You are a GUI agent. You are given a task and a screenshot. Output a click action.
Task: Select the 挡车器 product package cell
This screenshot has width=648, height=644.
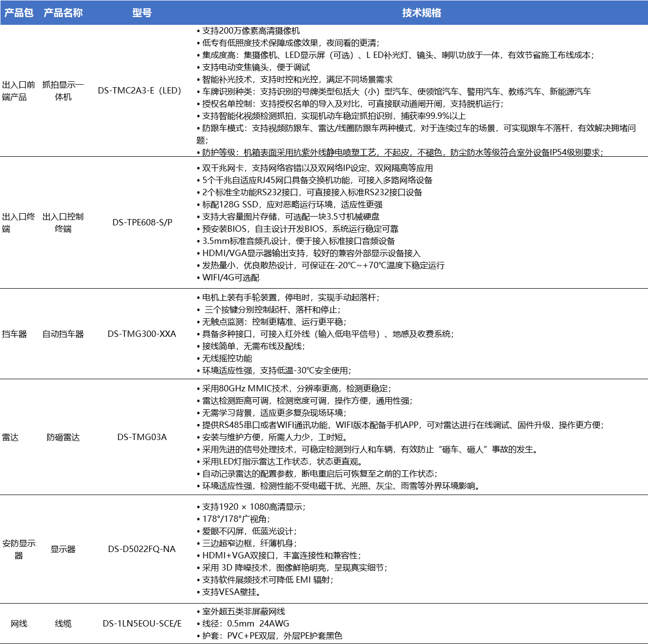[15, 334]
